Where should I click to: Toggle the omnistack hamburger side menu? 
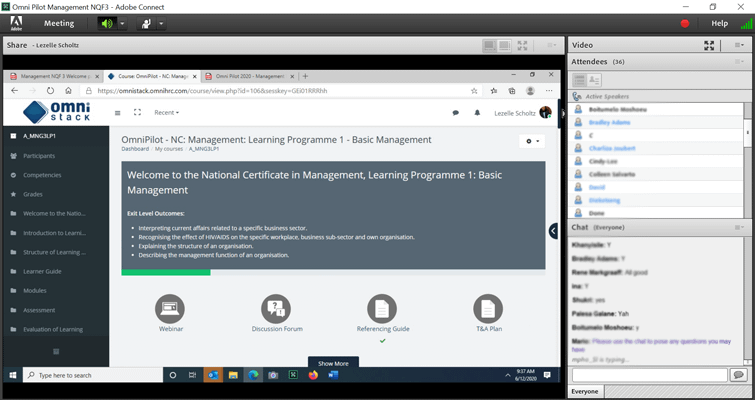(117, 113)
